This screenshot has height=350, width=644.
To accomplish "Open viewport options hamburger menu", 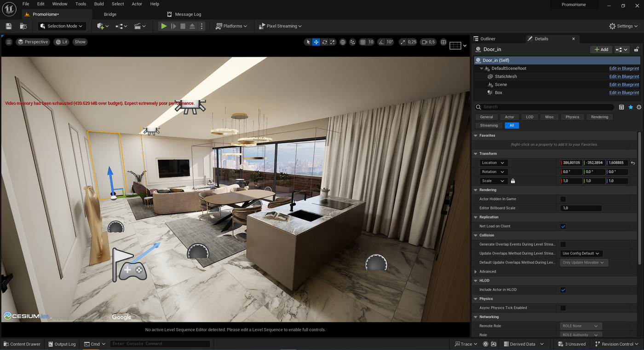I will pos(9,42).
